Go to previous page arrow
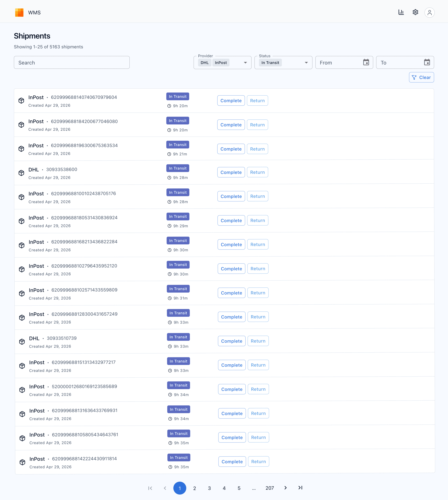448x500 pixels. pos(165,488)
